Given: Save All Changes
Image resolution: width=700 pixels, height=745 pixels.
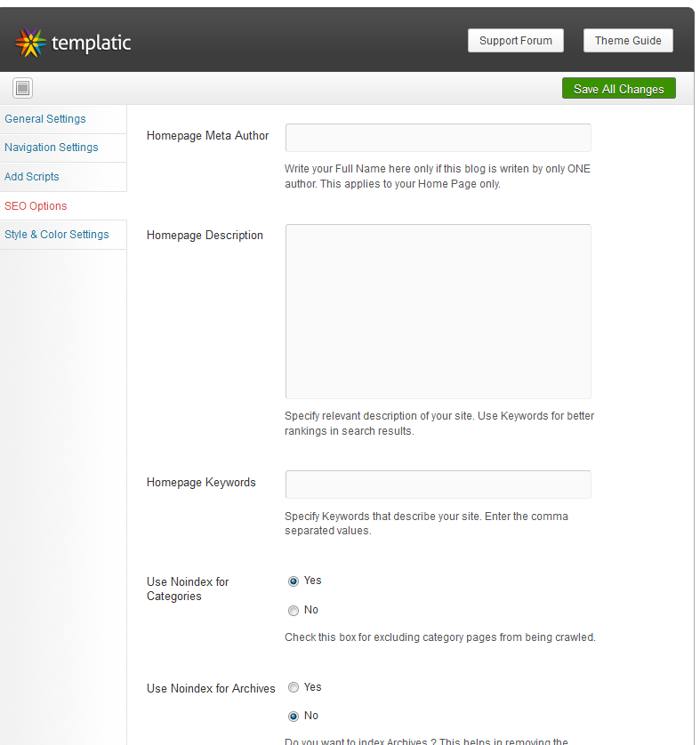Looking at the screenshot, I should coord(619,88).
